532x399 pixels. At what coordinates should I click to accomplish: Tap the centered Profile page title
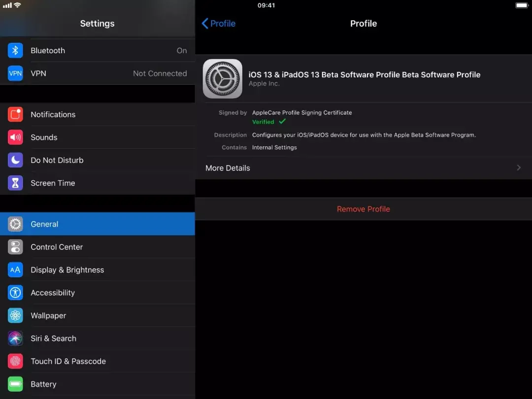click(x=364, y=24)
